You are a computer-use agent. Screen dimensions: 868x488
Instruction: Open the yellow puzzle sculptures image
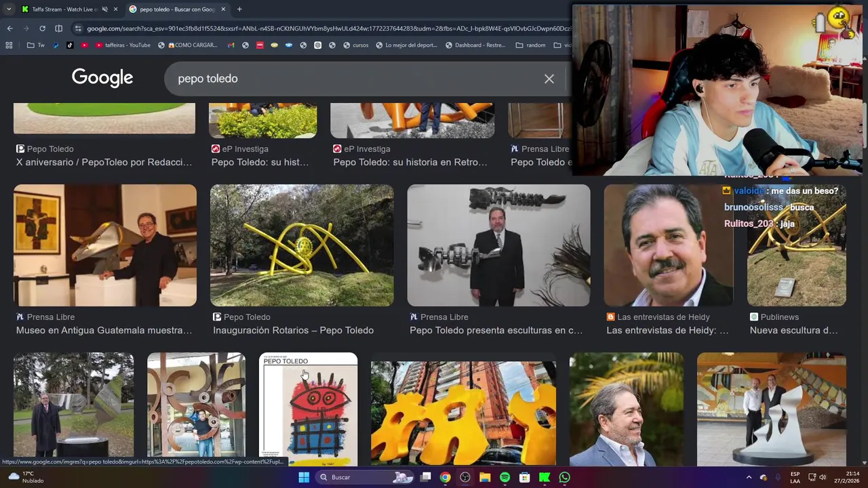pyautogui.click(x=463, y=412)
